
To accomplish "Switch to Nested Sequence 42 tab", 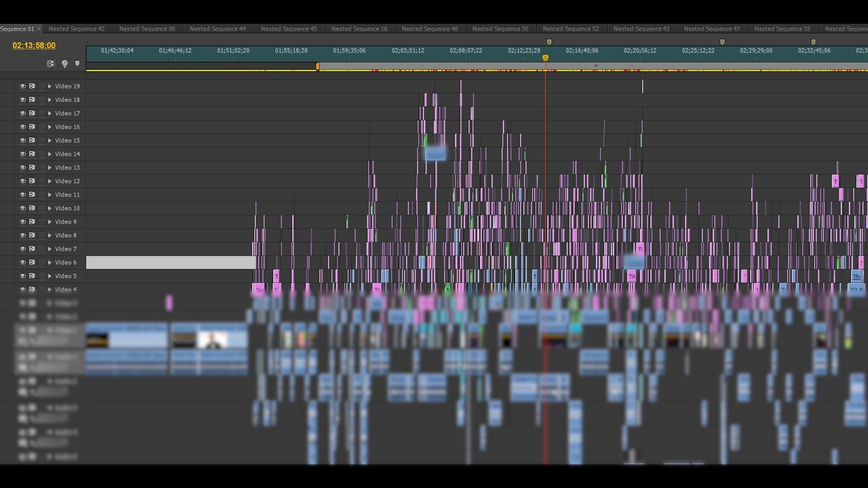I will tap(76, 29).
